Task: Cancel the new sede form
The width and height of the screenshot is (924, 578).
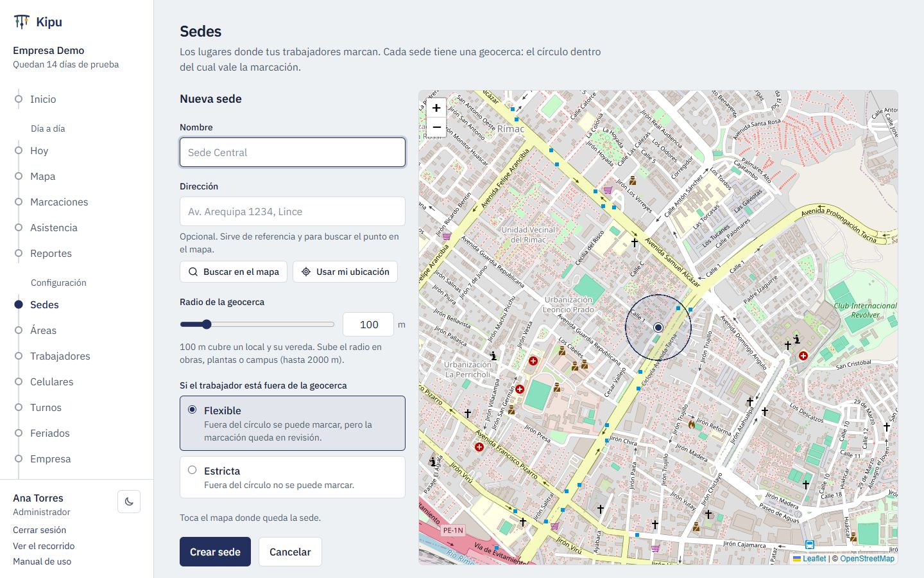Action: pos(290,552)
